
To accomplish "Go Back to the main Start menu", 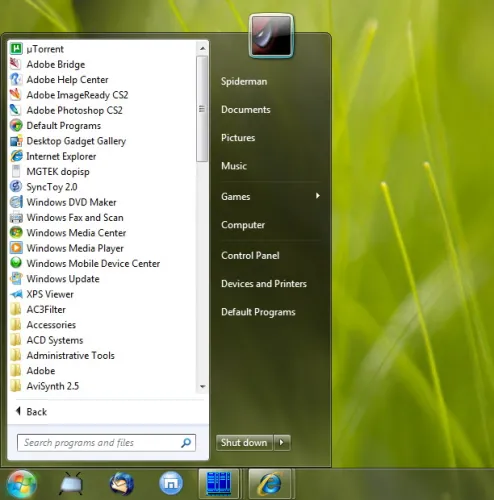I will (32, 412).
